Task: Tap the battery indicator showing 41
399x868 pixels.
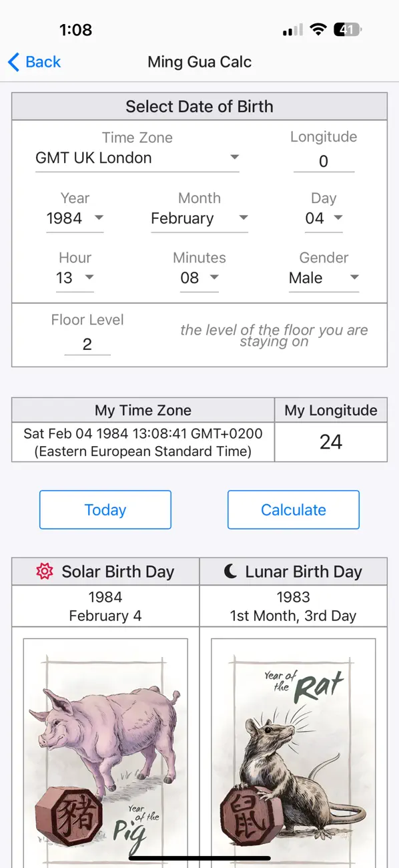Action: coord(347,29)
